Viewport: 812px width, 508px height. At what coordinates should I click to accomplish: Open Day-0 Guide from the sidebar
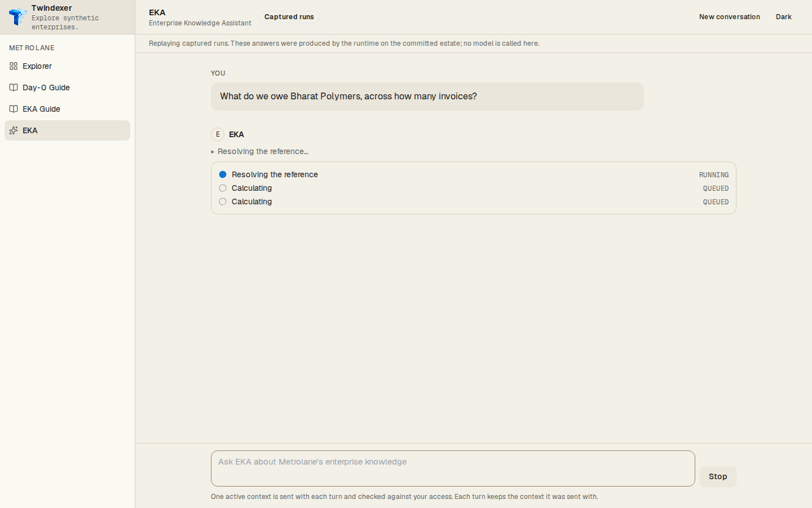click(67, 87)
